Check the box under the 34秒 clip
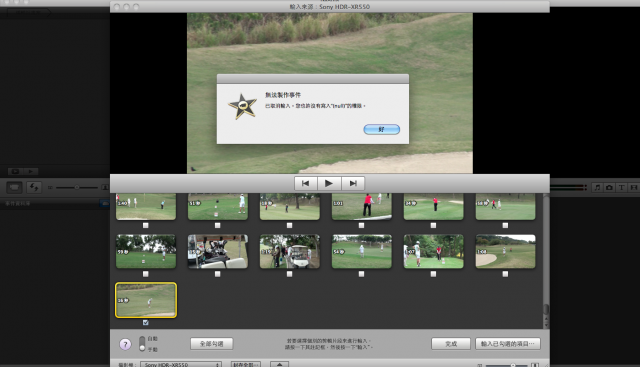Screen dimensions: 640x367 (433, 225)
